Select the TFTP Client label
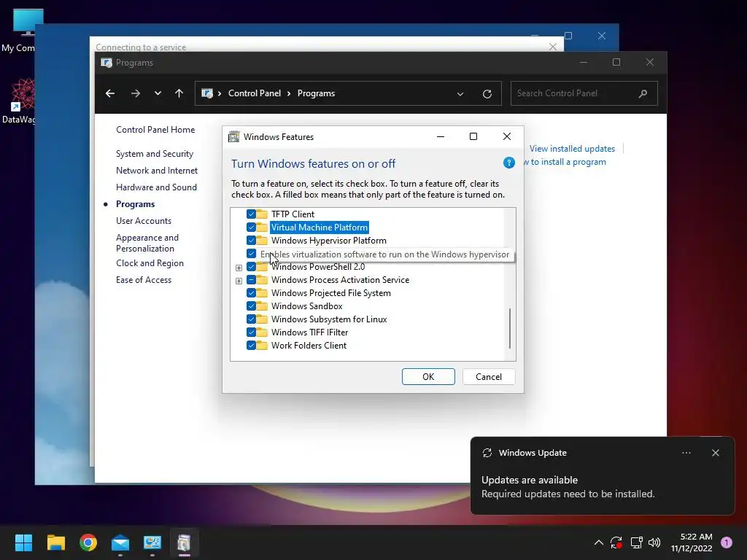The image size is (747, 560). tap(293, 214)
